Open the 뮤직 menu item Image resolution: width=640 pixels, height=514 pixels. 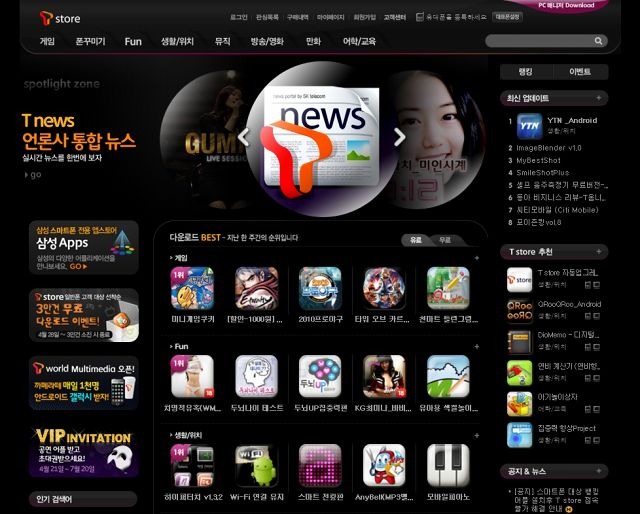[222, 41]
